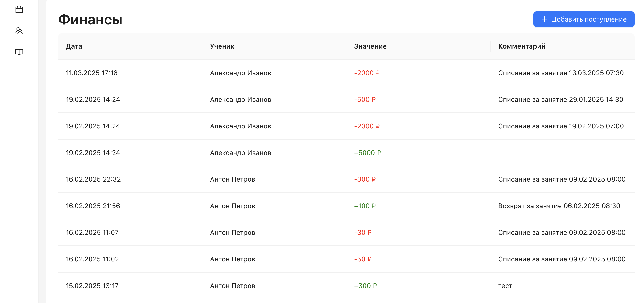Click the Ученик column header
Viewport: 644px width, 303px height.
tap(222, 46)
